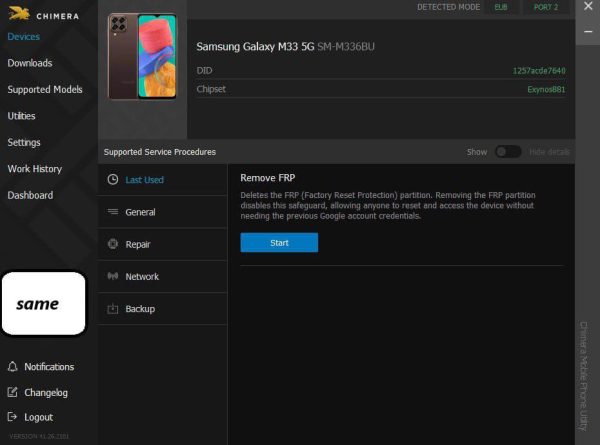Image resolution: width=600 pixels, height=445 pixels.
Task: Click the Notifications bell icon
Action: coord(12,367)
